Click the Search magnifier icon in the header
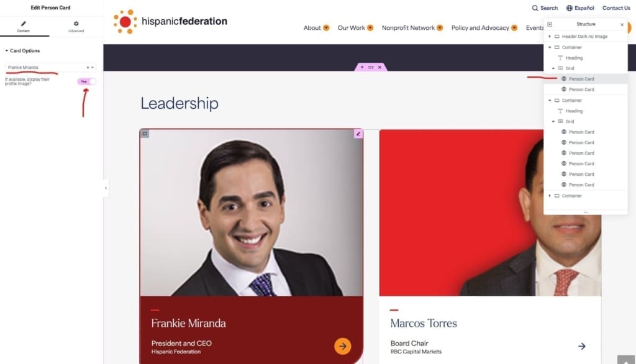The height and width of the screenshot is (364, 636). pos(535,8)
